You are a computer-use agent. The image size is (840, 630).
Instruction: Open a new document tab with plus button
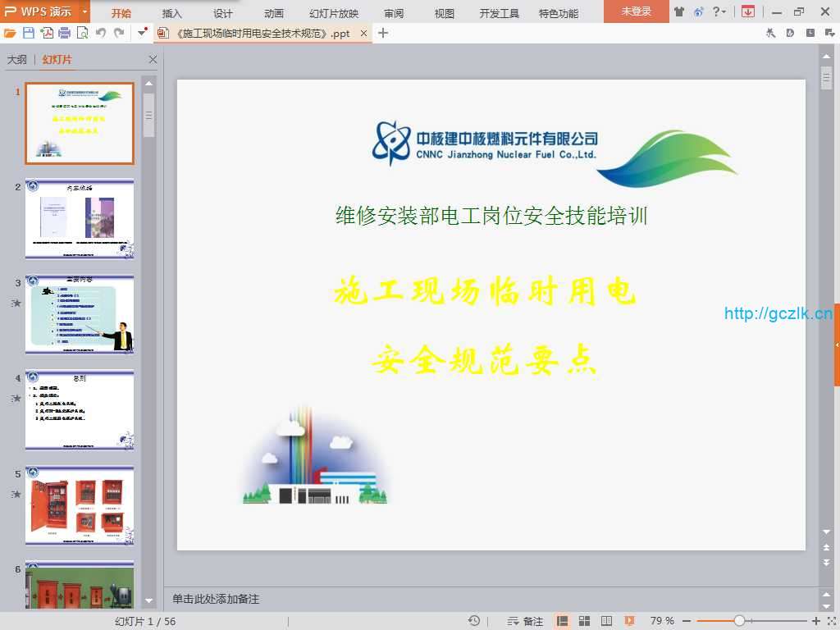pos(382,33)
